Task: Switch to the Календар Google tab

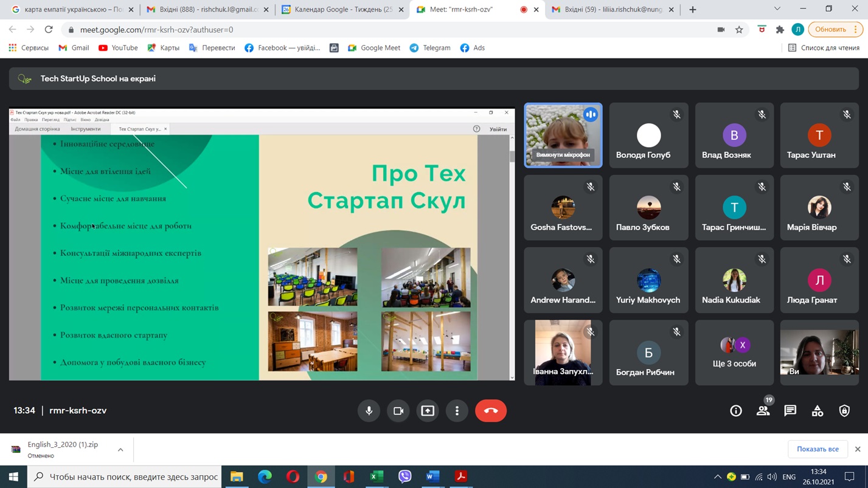Action: (338, 10)
